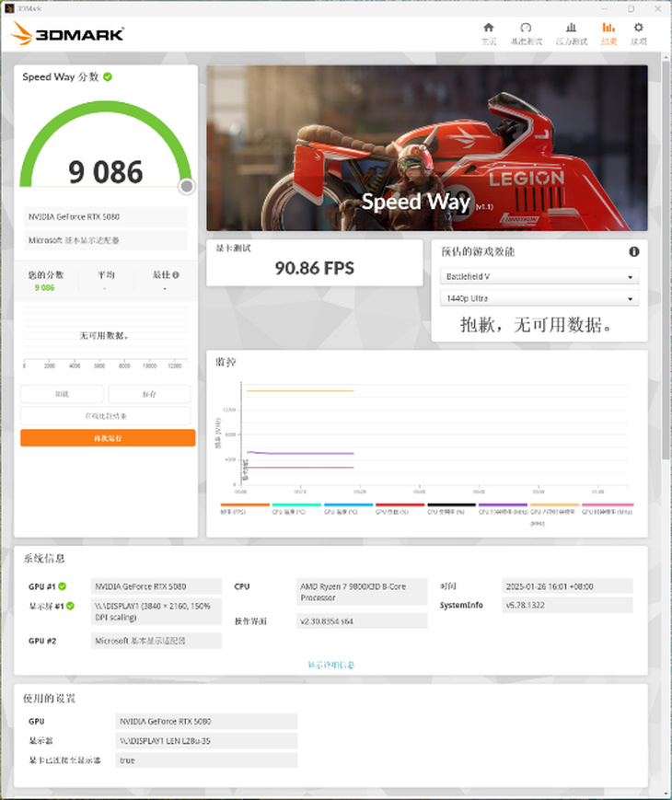Click green check next to Speed Way score
This screenshot has width=672, height=800.
pos(108,76)
